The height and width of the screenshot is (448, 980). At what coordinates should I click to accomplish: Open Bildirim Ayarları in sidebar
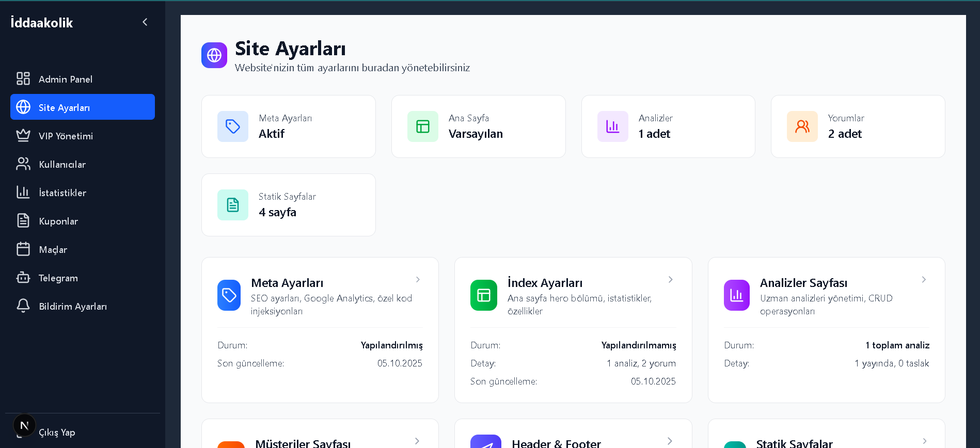(x=83, y=306)
